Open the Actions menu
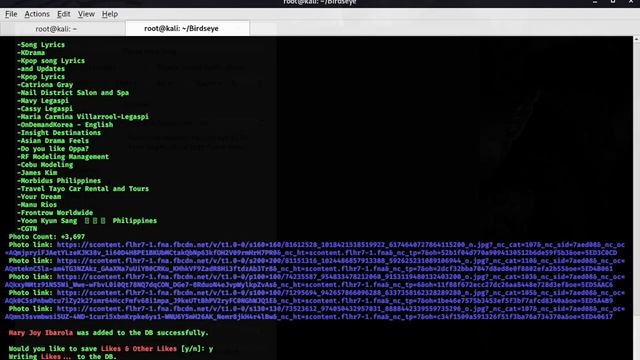The height and width of the screenshot is (360, 640). click(x=37, y=14)
